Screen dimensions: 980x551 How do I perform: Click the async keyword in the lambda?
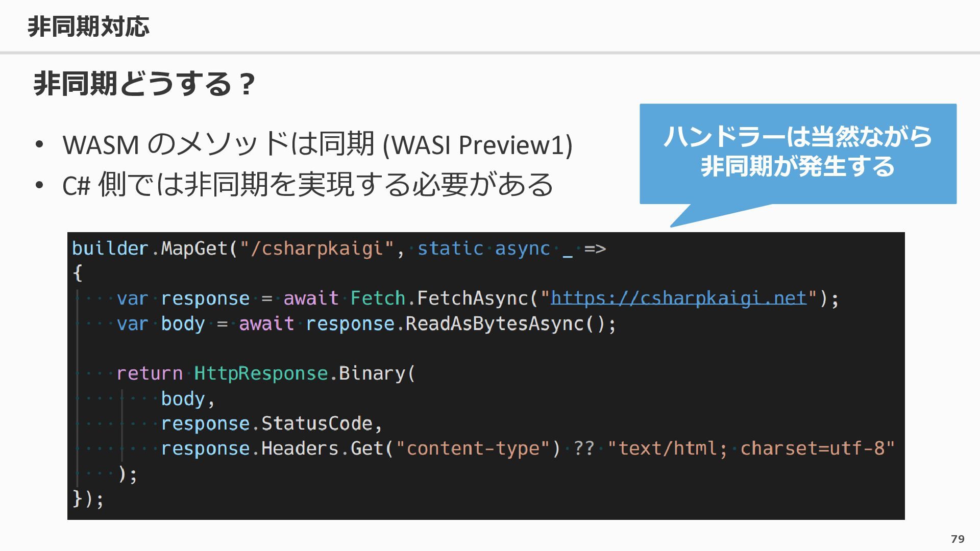(522, 248)
